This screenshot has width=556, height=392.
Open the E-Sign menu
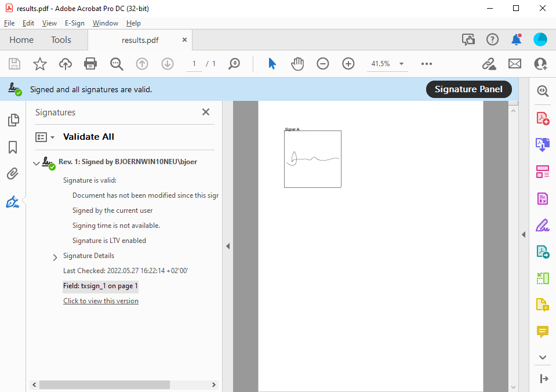(74, 23)
